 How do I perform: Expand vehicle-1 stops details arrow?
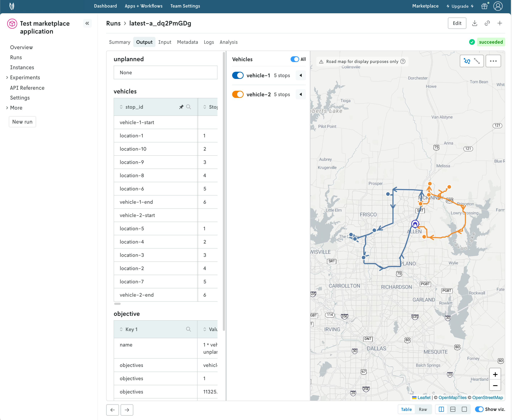click(x=301, y=75)
